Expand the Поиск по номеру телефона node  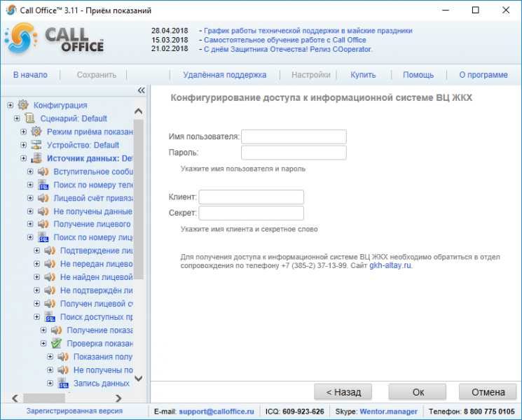[30, 185]
